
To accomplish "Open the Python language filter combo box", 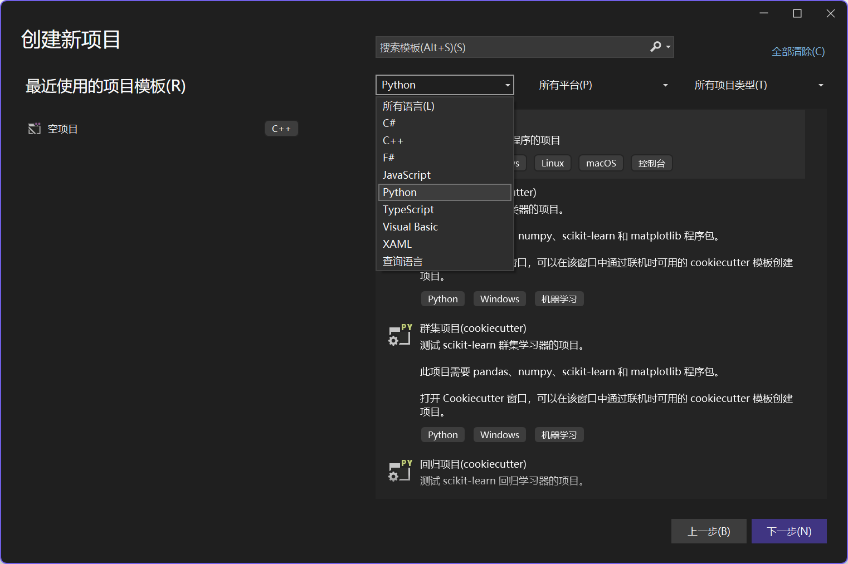I will 445,85.
